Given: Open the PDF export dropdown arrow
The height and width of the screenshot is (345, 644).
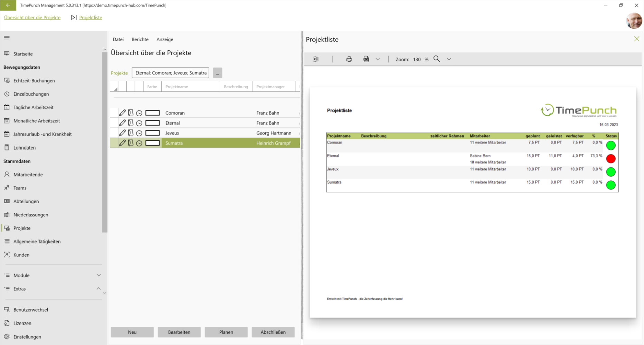Looking at the screenshot, I should pos(378,59).
